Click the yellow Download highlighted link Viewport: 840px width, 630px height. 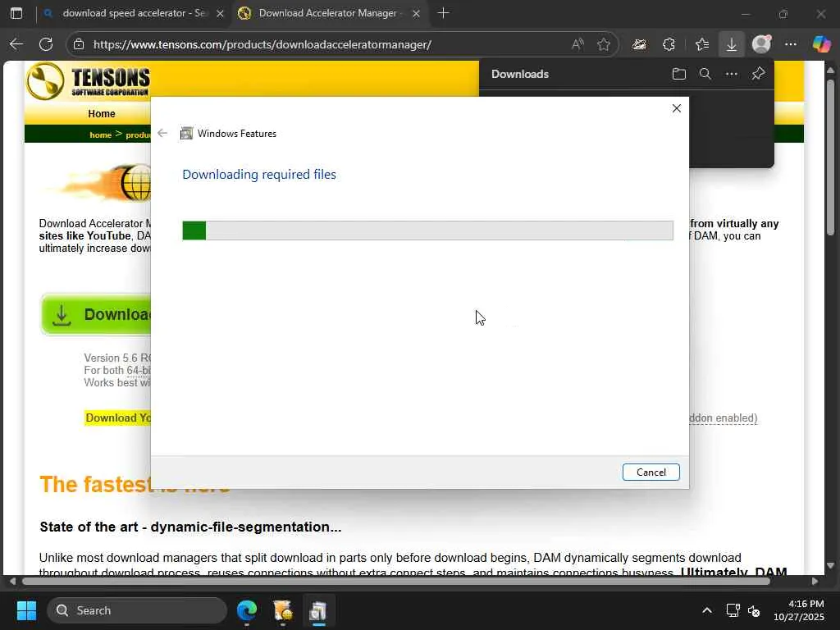(118, 418)
